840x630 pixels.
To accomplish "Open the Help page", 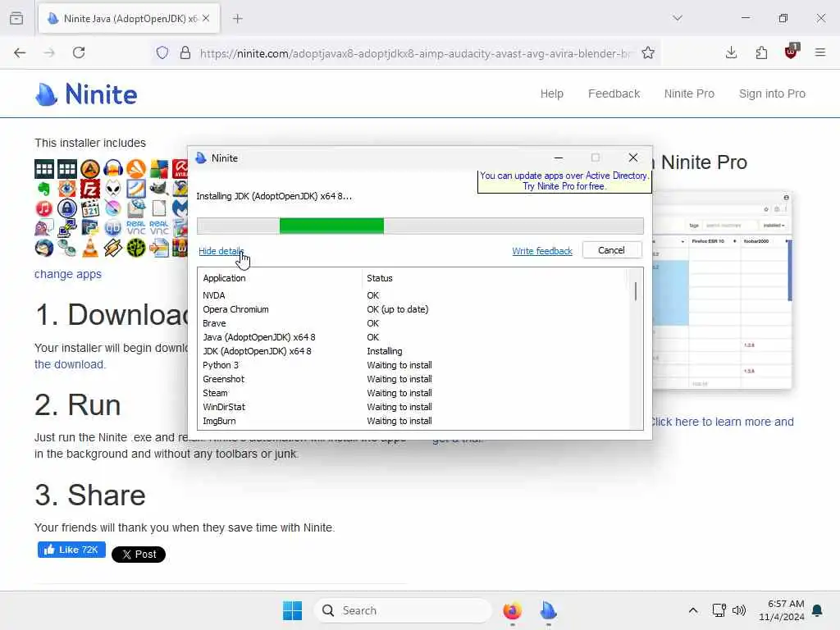I will tap(552, 94).
